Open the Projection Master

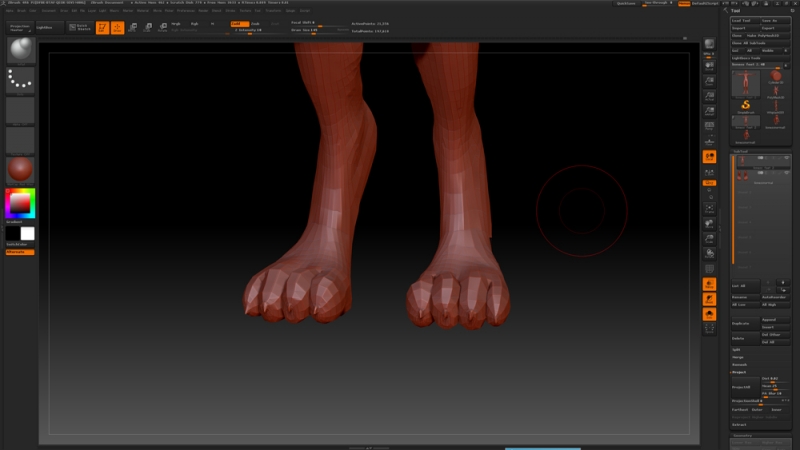coord(22,28)
